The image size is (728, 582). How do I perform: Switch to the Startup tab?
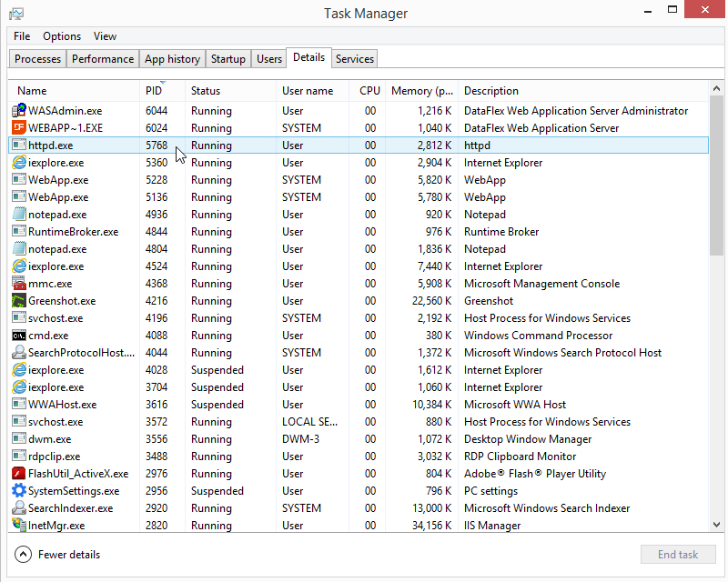[x=228, y=59]
